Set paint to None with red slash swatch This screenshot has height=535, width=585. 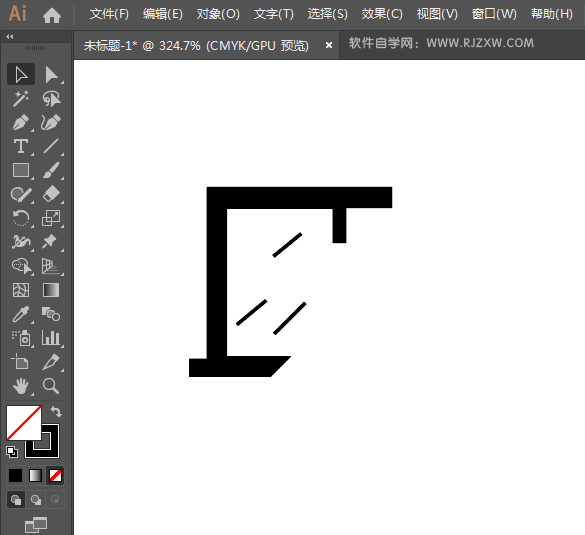(56, 476)
